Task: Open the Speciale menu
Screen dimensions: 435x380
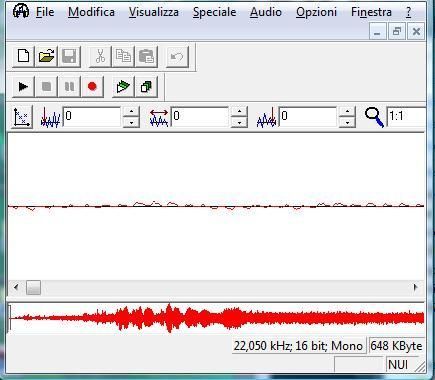Action: (x=214, y=12)
